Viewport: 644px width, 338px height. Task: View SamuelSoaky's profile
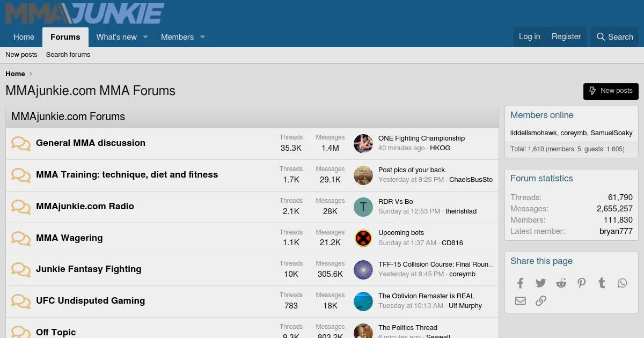(x=611, y=133)
